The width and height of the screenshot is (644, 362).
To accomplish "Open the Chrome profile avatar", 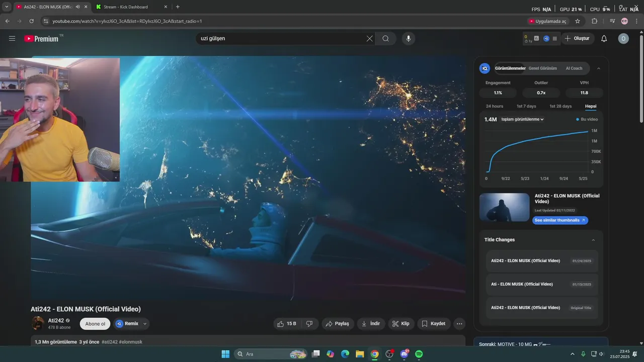I will (624, 21).
